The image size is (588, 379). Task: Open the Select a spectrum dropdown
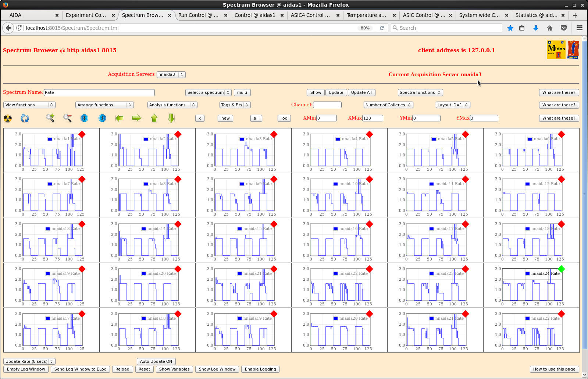[x=209, y=92]
